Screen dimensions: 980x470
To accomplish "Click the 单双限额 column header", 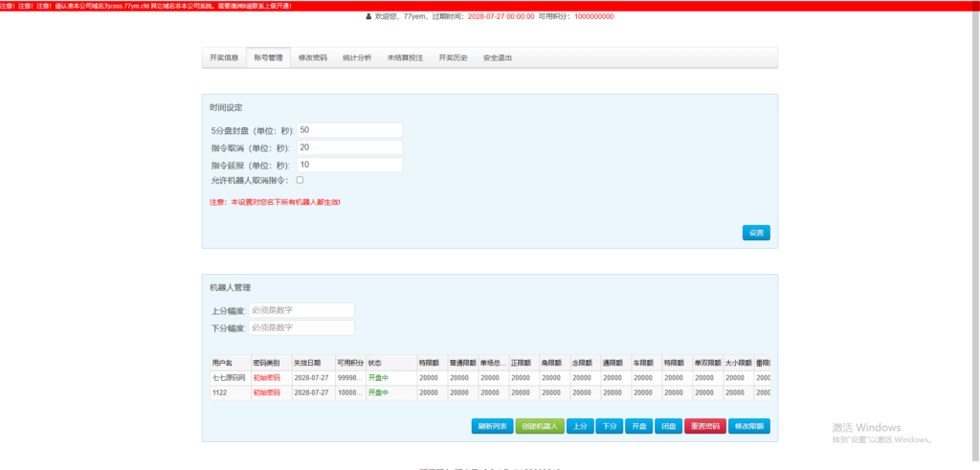I will 707,363.
